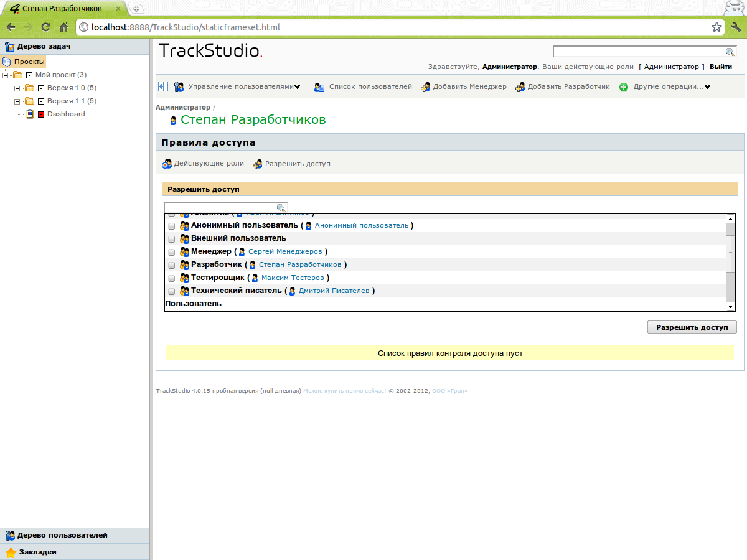Image resolution: width=747 pixels, height=560 pixels.
Task: Switch to the Дерево пользователей panel
Action: click(75, 536)
